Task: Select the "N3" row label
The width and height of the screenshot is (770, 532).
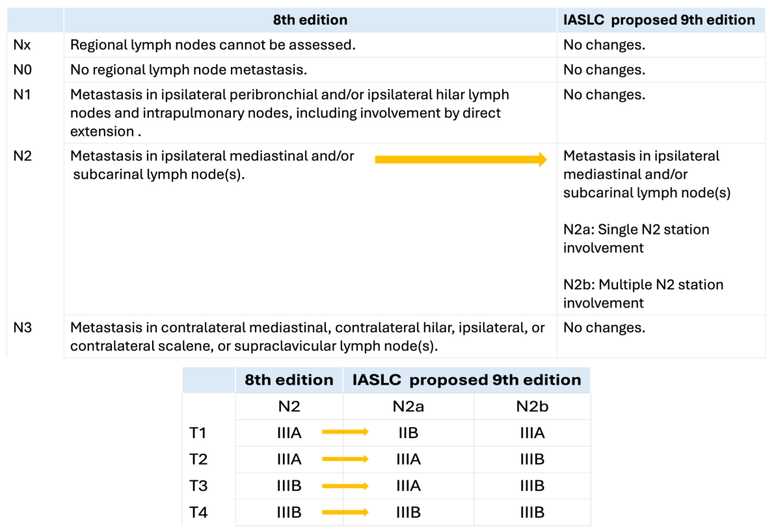Action: click(22, 328)
